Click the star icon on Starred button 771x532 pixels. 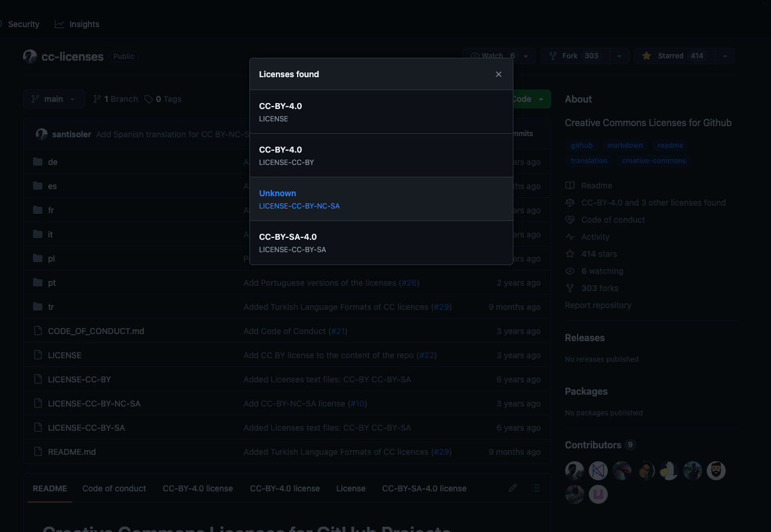[x=647, y=56]
